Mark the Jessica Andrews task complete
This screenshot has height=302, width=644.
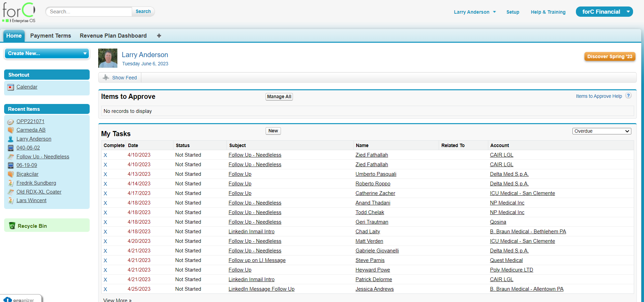tap(105, 289)
